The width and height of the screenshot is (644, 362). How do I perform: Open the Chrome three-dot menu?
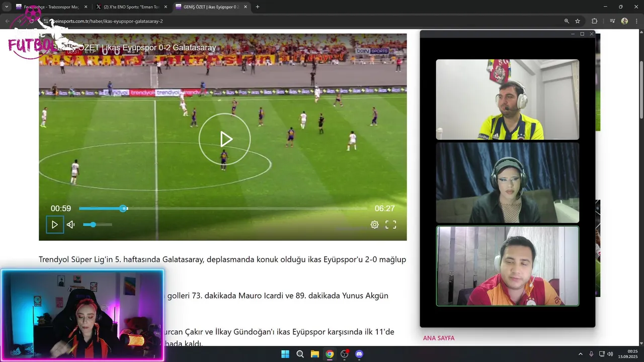coord(636,21)
